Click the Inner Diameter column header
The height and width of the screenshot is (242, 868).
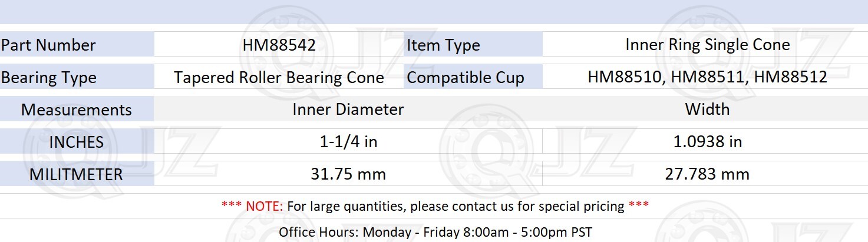348,110
